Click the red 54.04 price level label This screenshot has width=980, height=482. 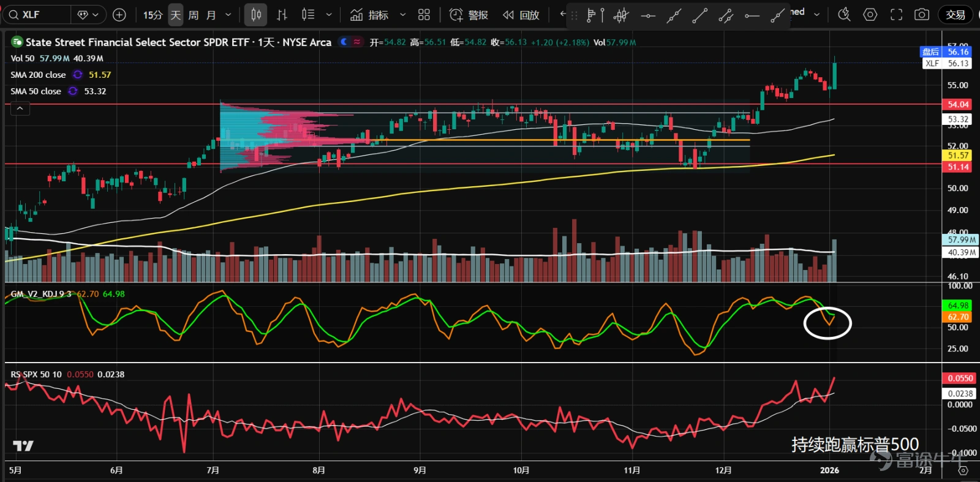tap(957, 104)
